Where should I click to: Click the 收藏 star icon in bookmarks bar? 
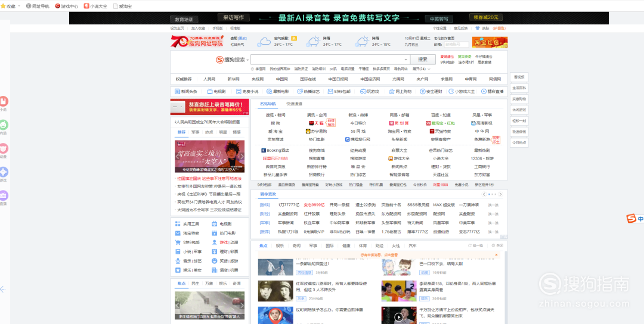click(x=3, y=6)
